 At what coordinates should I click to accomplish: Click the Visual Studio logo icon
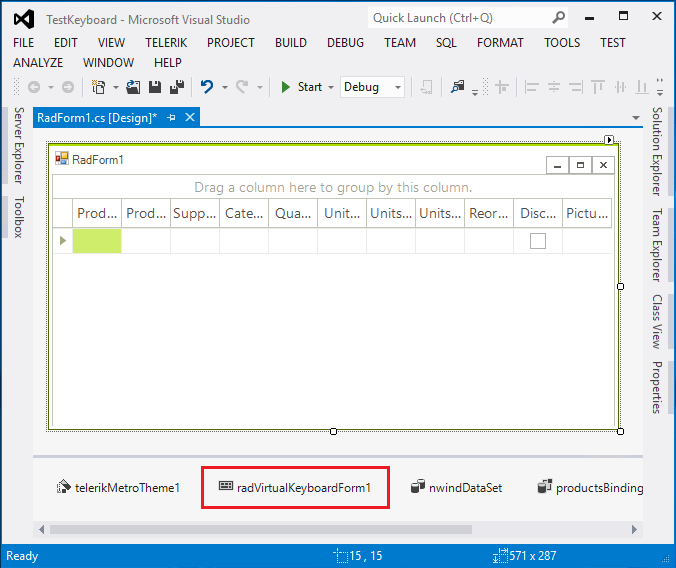pyautogui.click(x=24, y=19)
